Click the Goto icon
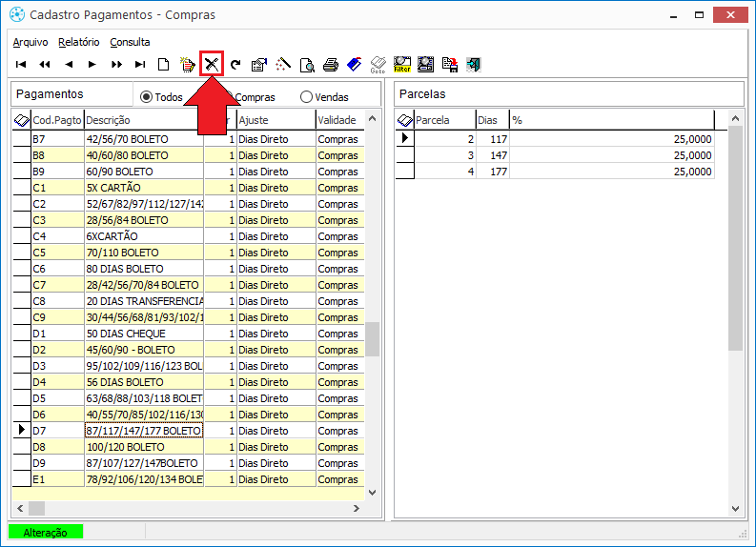The width and height of the screenshot is (756, 547). click(x=378, y=64)
